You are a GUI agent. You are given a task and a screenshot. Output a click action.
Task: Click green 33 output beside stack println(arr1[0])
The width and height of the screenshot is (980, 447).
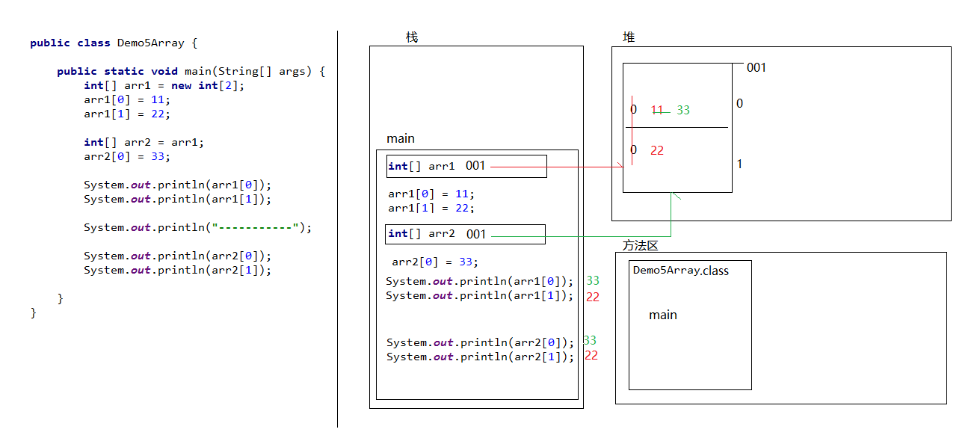[593, 281]
